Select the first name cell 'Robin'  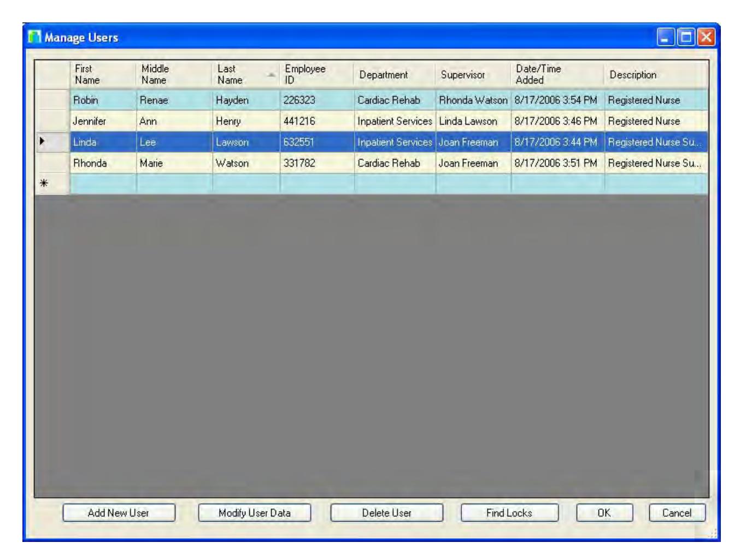pyautogui.click(x=103, y=101)
